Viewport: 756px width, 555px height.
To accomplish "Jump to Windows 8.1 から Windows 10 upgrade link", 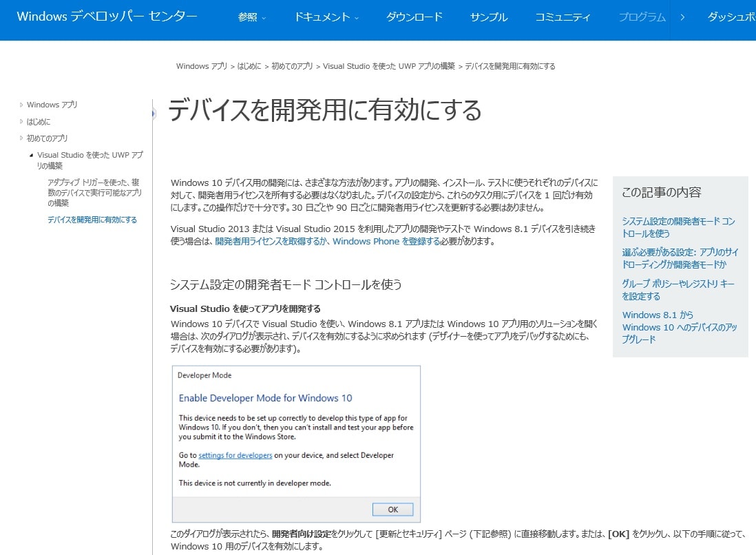I will (680, 327).
